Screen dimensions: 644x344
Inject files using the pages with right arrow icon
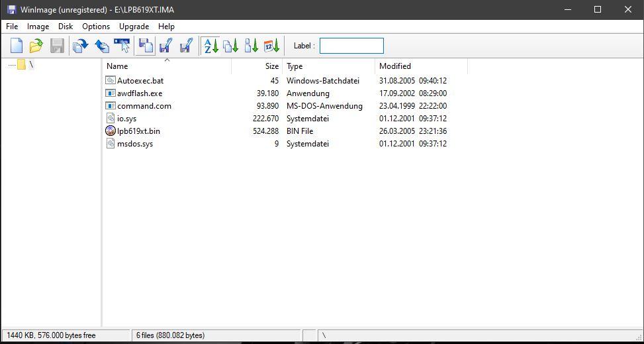point(81,46)
